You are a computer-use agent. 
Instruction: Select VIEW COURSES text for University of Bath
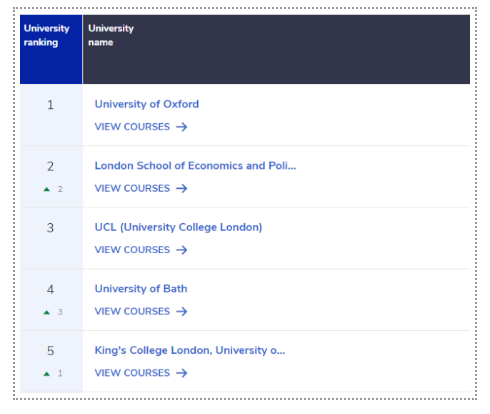[132, 312]
